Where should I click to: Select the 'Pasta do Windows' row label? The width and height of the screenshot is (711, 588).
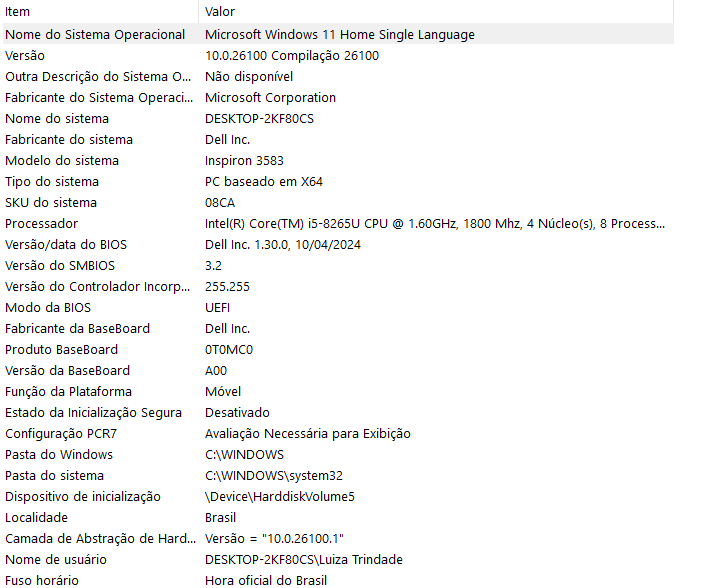(x=59, y=455)
